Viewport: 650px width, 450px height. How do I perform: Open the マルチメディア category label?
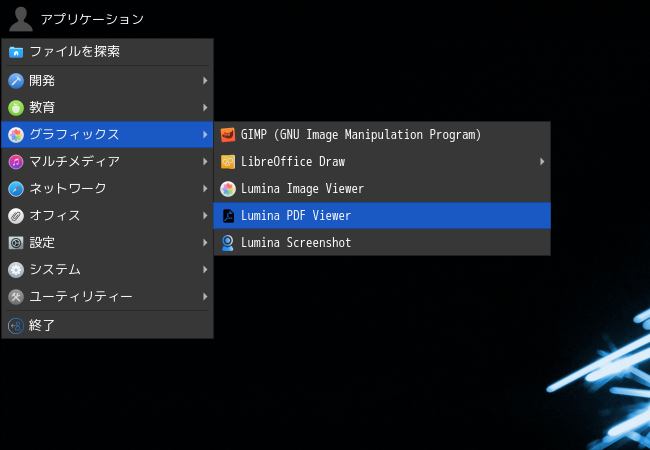pos(75,162)
